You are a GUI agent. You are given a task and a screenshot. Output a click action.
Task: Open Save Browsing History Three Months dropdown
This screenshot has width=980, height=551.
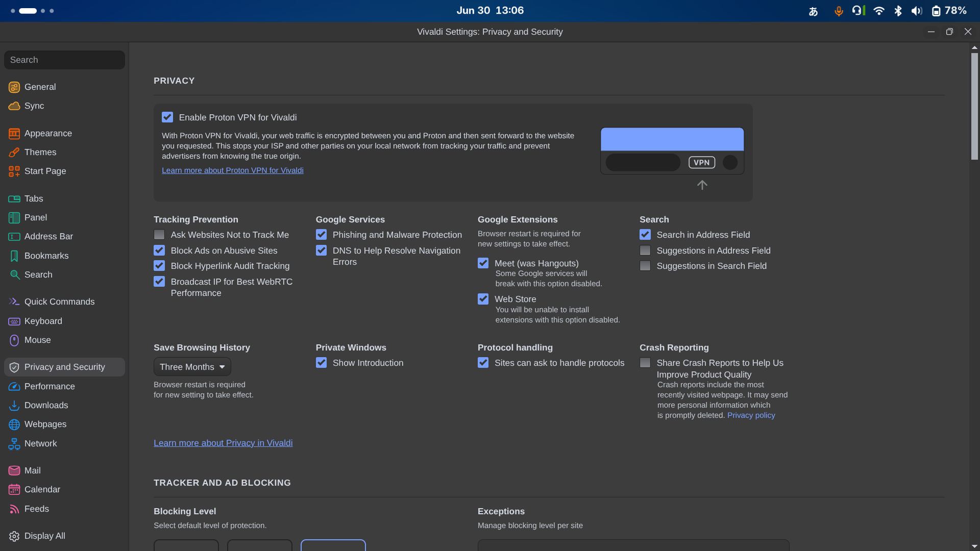[x=192, y=367]
